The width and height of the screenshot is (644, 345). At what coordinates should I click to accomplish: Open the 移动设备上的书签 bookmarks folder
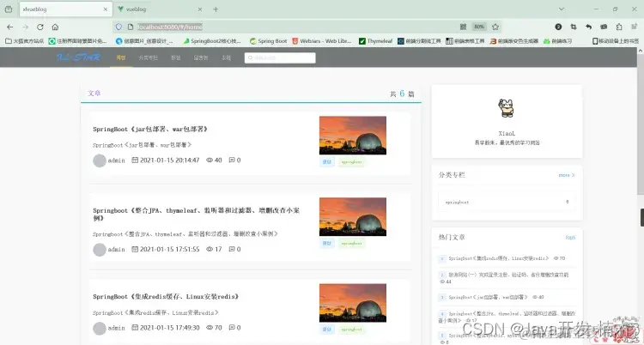(x=616, y=41)
